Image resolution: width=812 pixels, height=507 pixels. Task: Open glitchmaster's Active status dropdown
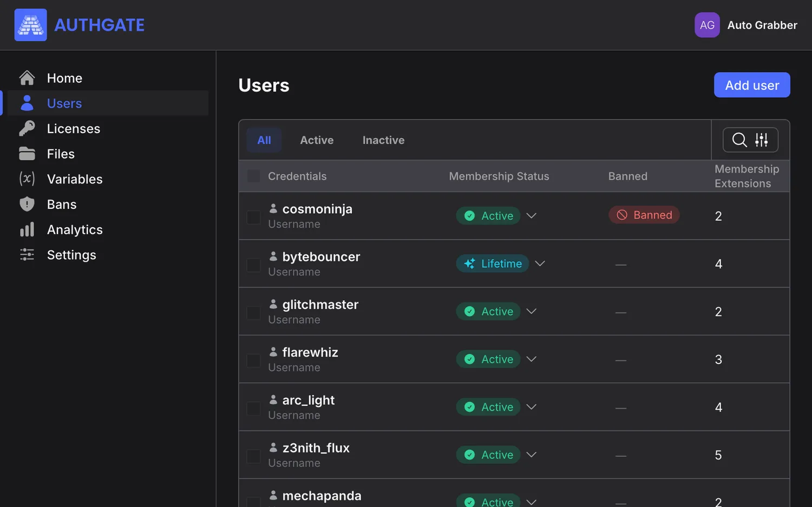point(531,311)
